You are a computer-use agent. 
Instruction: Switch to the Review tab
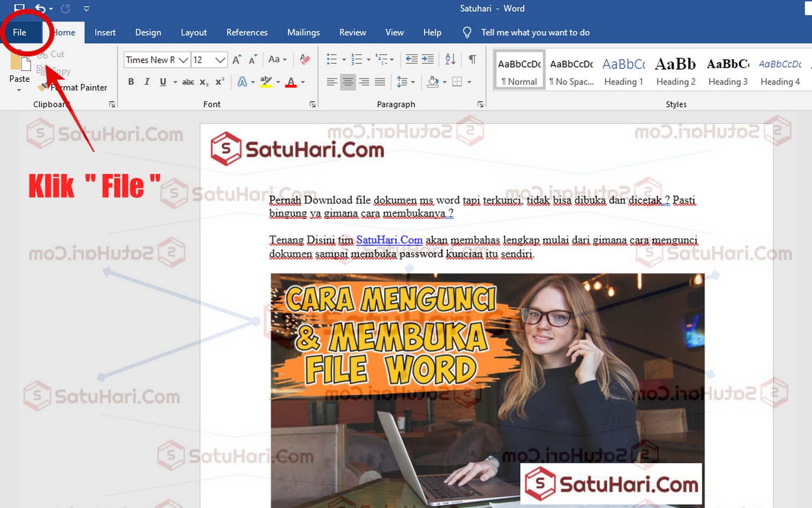353,32
